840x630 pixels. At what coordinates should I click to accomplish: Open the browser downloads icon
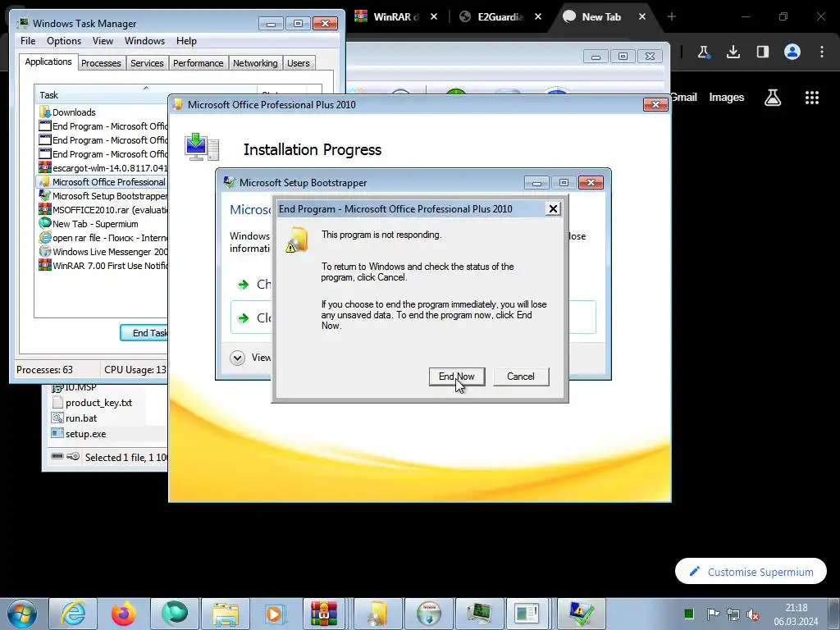pyautogui.click(x=733, y=52)
